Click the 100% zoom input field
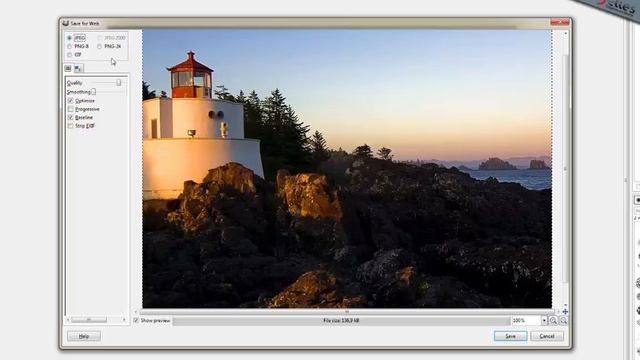 [x=527, y=321]
